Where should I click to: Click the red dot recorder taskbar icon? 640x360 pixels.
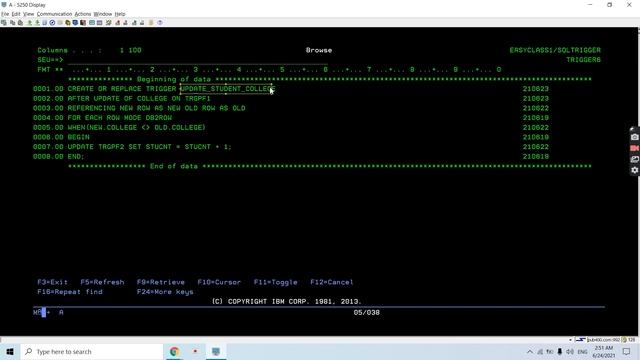coord(195,351)
